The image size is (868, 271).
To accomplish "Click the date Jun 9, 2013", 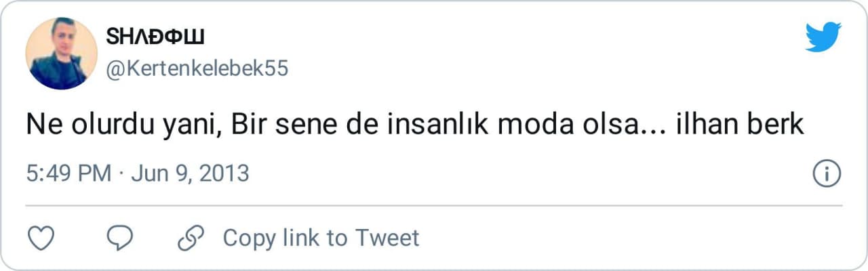I will pyautogui.click(x=190, y=174).
